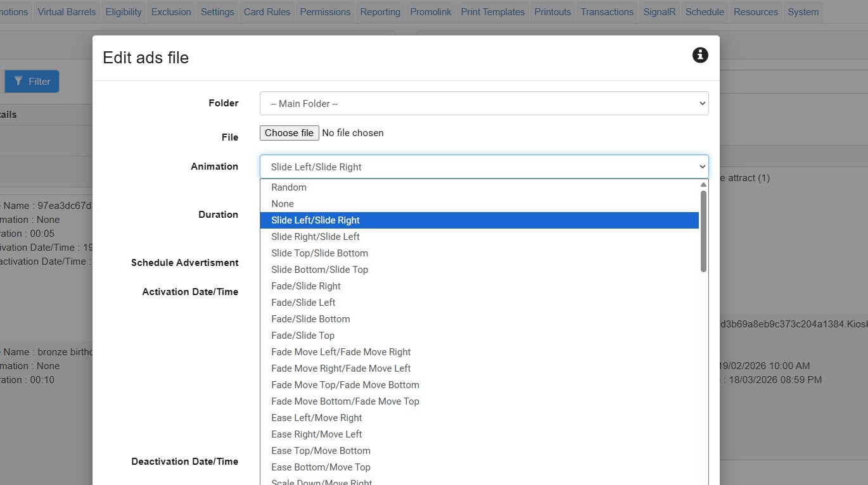
Task: Go to the SignalR tab
Action: tap(659, 12)
